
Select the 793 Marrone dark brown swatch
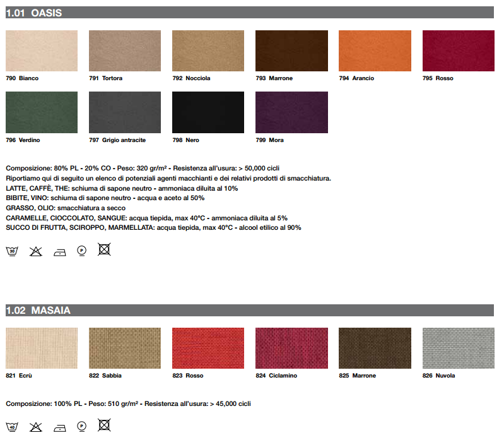click(x=291, y=51)
